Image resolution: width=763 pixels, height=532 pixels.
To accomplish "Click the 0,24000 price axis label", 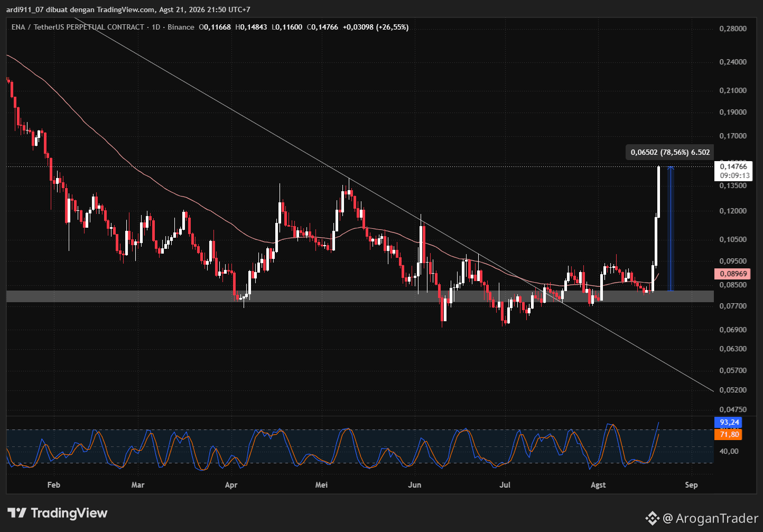I will point(733,62).
